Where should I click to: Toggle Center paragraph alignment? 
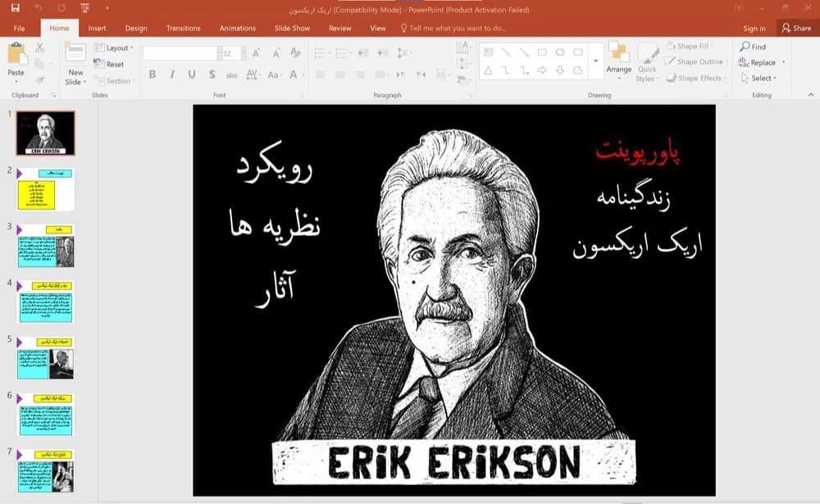click(340, 75)
